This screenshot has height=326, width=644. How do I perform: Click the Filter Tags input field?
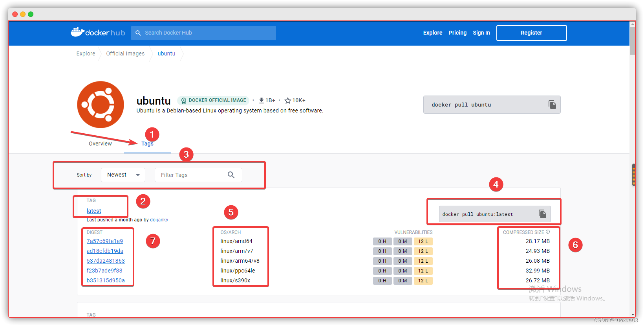198,175
